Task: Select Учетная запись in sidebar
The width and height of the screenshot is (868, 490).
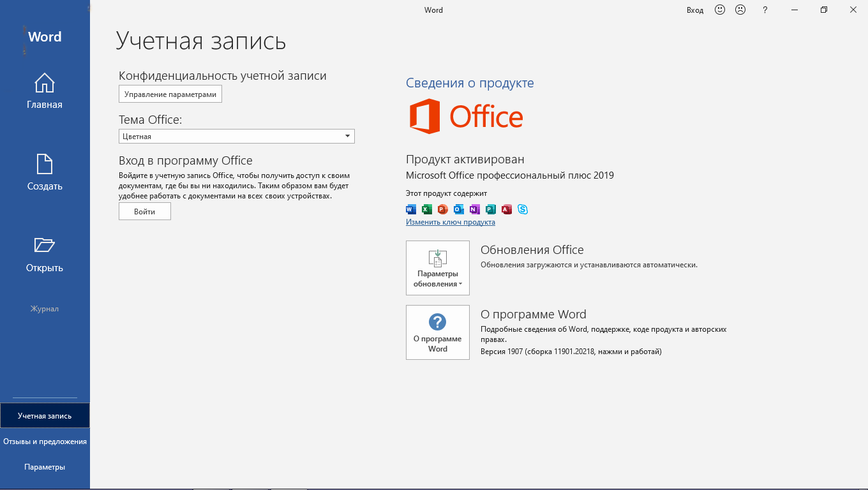Action: [x=45, y=416]
